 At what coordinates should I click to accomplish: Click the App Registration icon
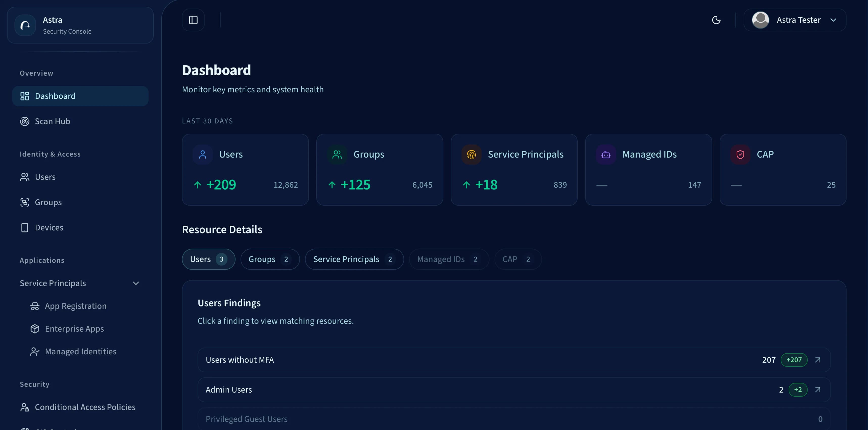(35, 306)
